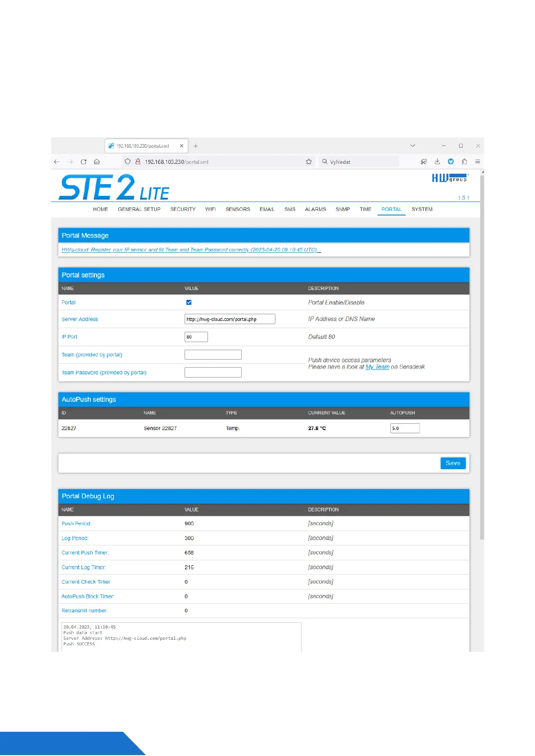Open the SYSTEM menu item
This screenshot has width=535, height=756.
[x=422, y=210]
